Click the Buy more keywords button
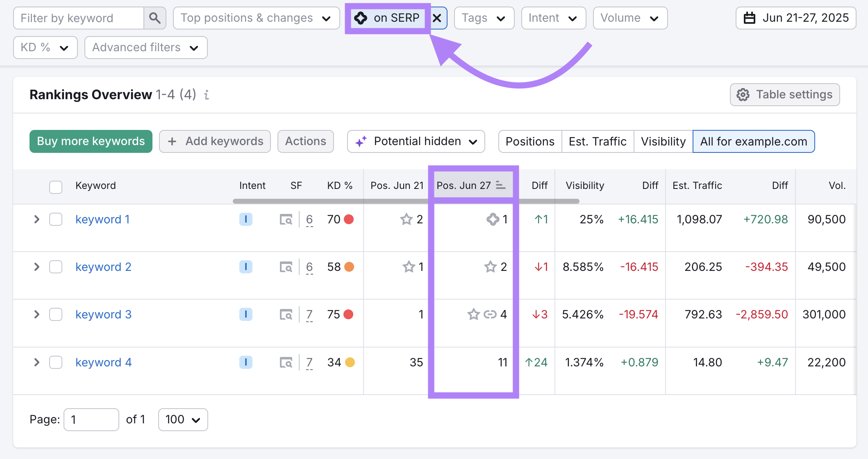Image resolution: width=868 pixels, height=459 pixels. 91,141
